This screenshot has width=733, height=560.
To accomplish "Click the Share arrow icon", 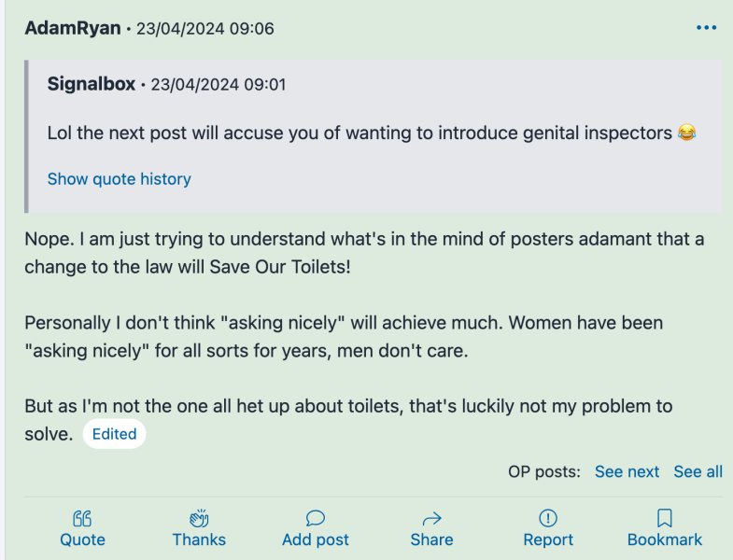I will point(431,518).
